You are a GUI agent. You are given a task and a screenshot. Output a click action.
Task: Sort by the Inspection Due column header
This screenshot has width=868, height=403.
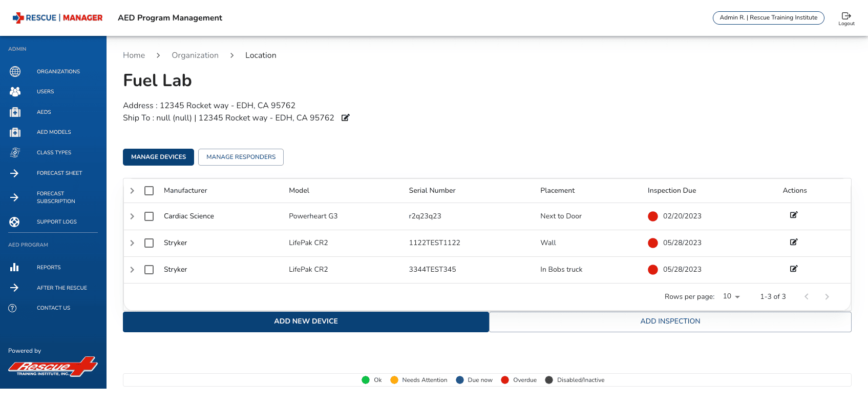(671, 190)
